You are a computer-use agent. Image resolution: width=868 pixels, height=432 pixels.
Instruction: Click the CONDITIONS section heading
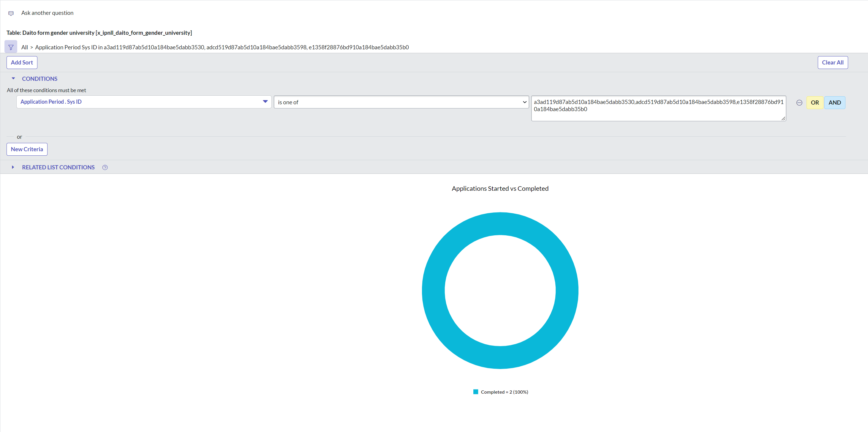tap(40, 78)
